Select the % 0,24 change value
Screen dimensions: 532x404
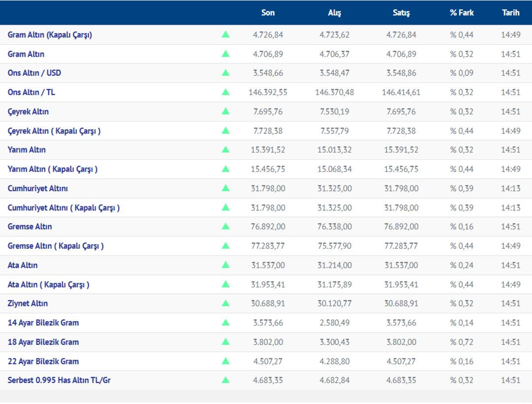pos(462,265)
